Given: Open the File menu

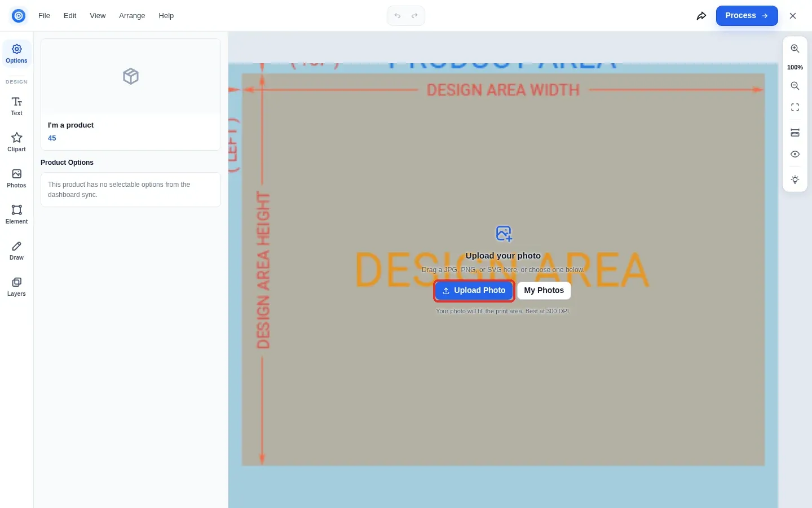Looking at the screenshot, I should 44,16.
